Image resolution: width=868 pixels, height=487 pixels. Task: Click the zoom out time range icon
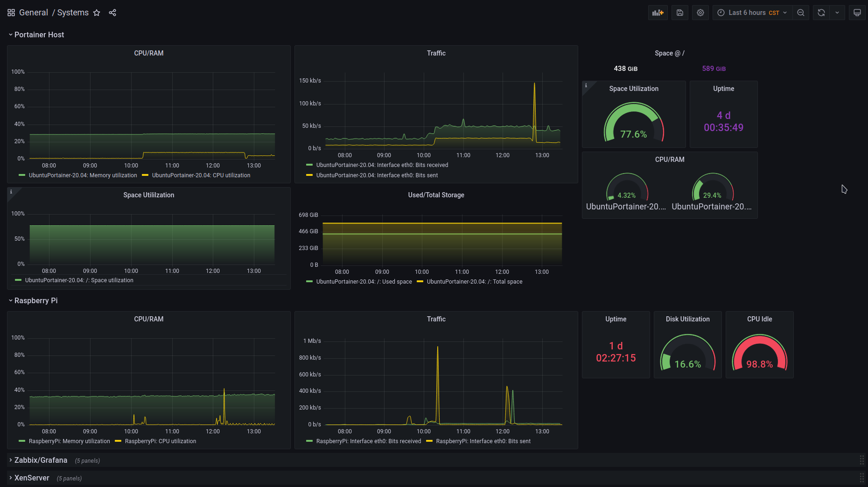[801, 13]
